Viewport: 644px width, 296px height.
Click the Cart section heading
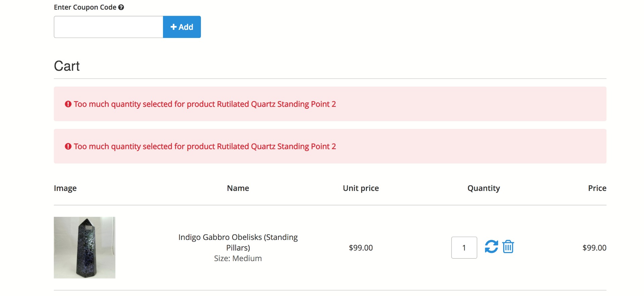point(67,66)
